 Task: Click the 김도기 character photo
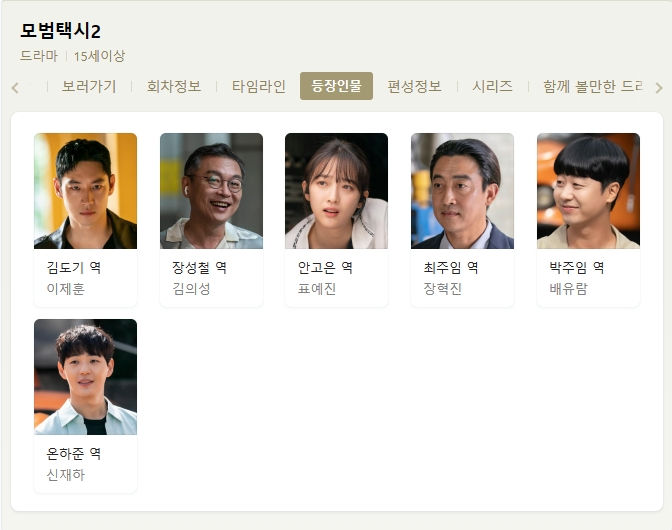coord(86,191)
